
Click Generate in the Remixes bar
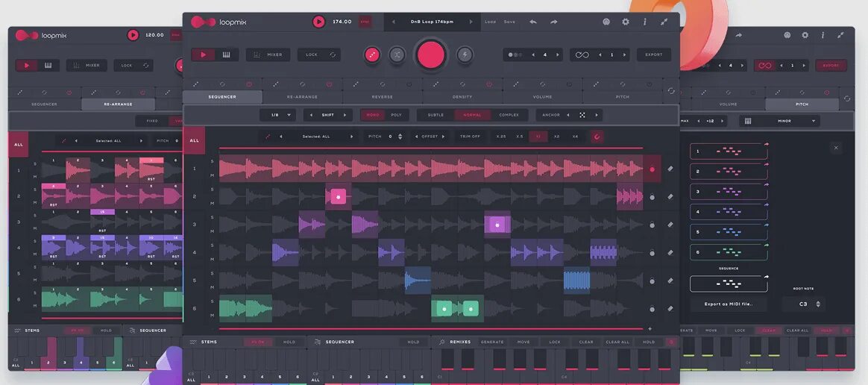tap(492, 342)
